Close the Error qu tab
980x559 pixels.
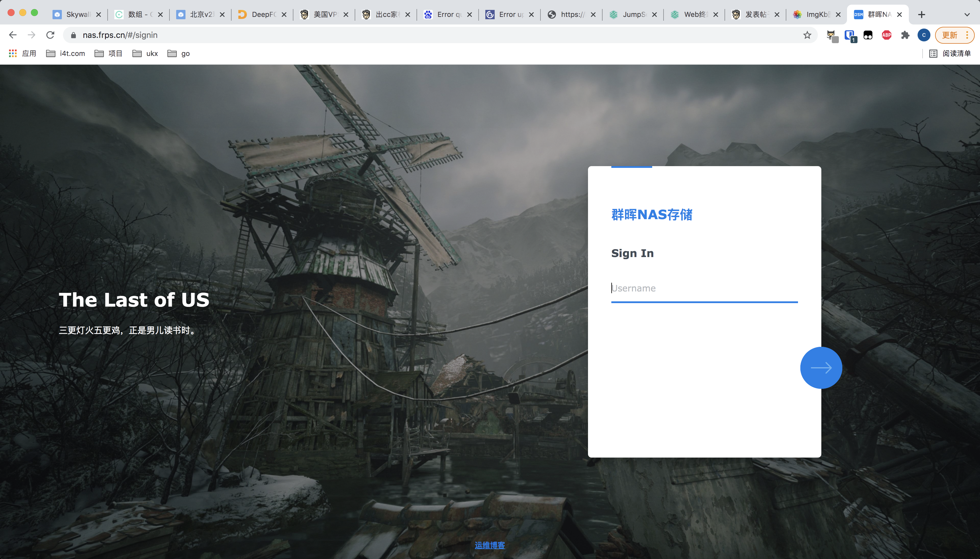tap(470, 15)
